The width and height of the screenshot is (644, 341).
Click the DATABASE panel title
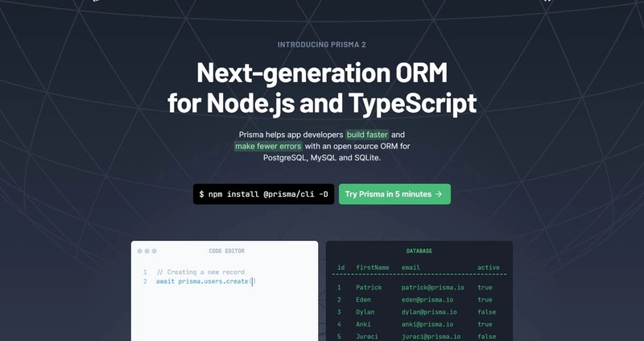coord(419,251)
